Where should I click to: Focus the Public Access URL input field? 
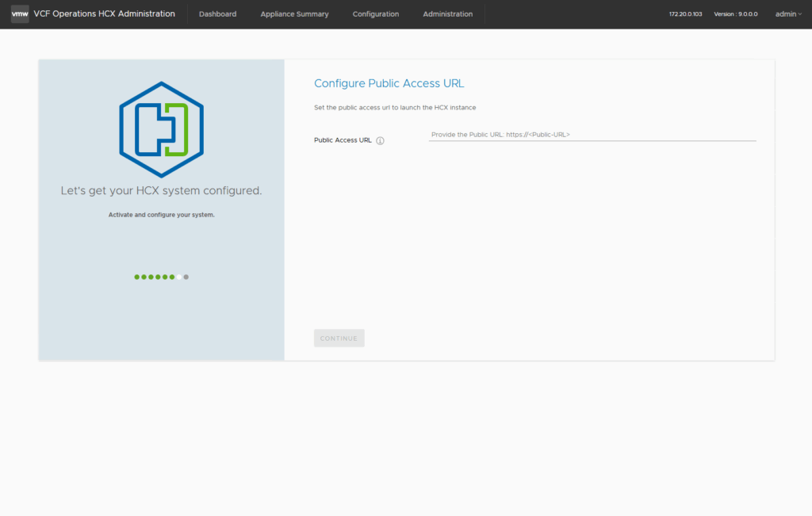(592, 135)
